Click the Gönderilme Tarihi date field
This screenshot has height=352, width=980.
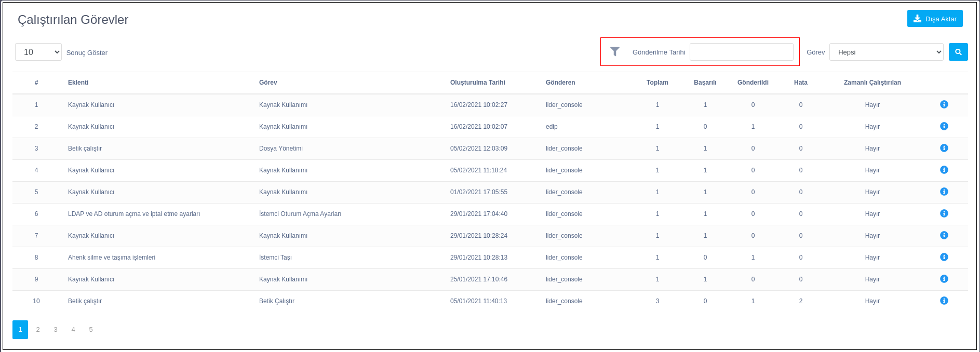pos(741,52)
